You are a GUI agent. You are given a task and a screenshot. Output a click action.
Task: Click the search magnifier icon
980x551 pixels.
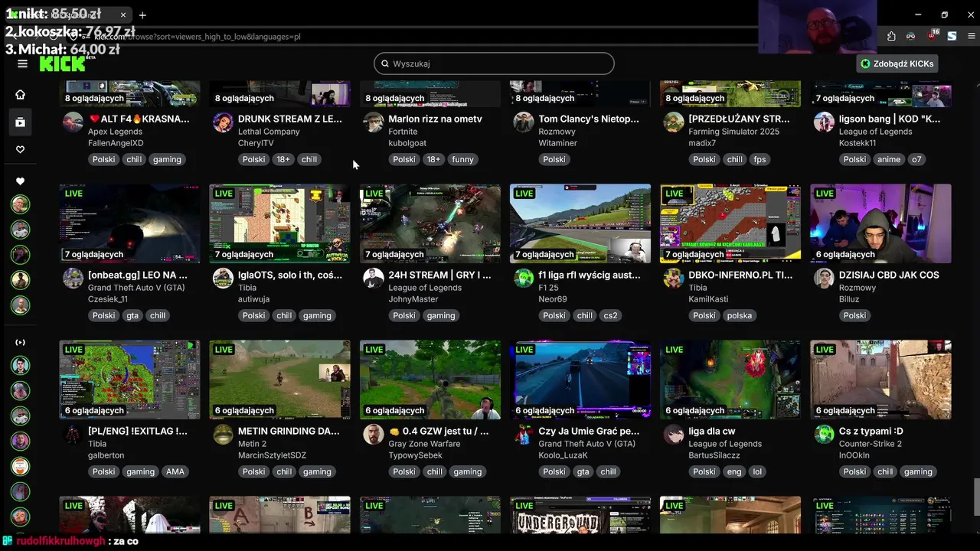click(x=385, y=64)
